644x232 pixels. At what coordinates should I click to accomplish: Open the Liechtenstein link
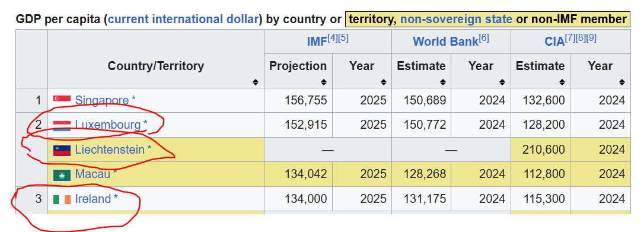pyautogui.click(x=110, y=150)
